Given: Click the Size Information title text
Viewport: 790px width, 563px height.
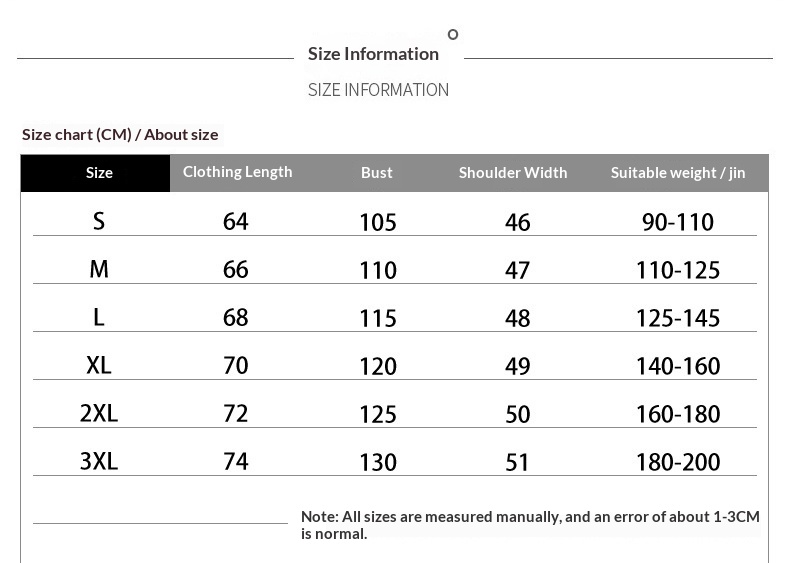Looking at the screenshot, I should (x=373, y=54).
